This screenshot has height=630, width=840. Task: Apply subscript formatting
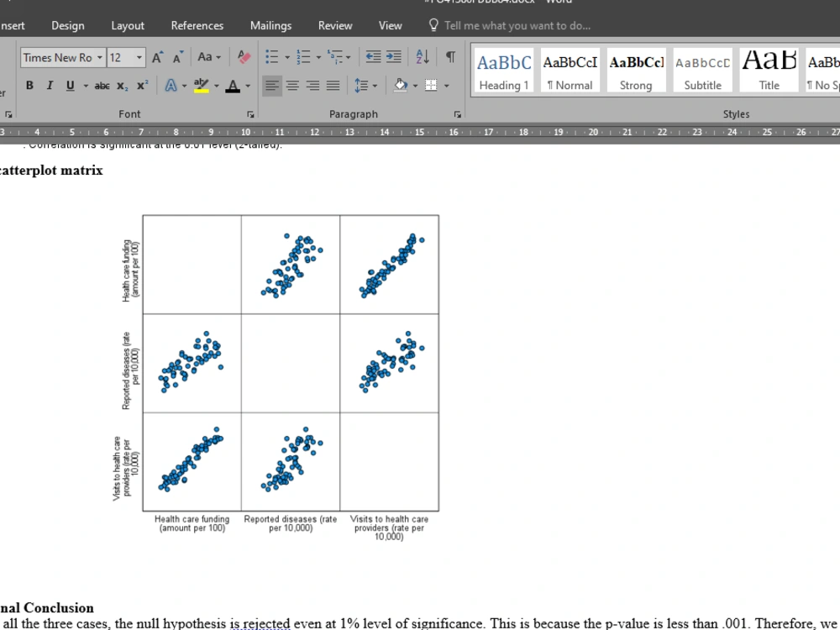pyautogui.click(x=122, y=86)
